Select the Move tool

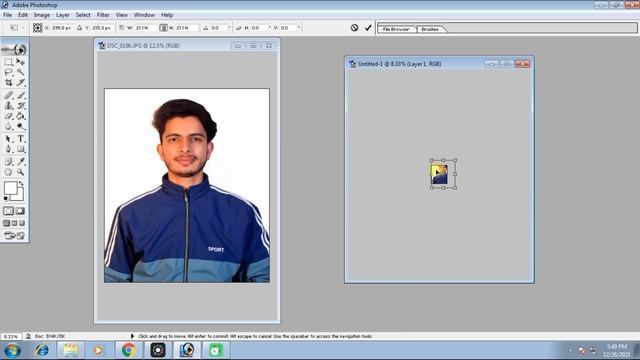(x=20, y=62)
